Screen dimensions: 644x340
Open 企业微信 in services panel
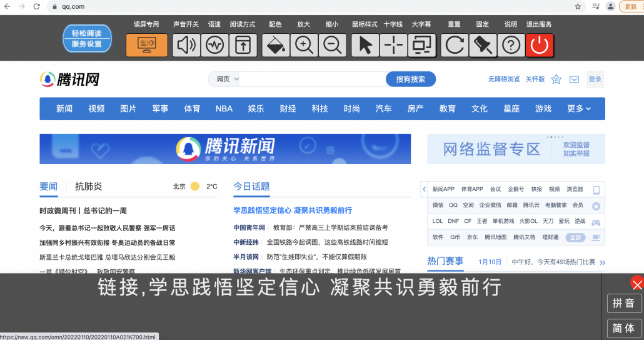(490, 205)
